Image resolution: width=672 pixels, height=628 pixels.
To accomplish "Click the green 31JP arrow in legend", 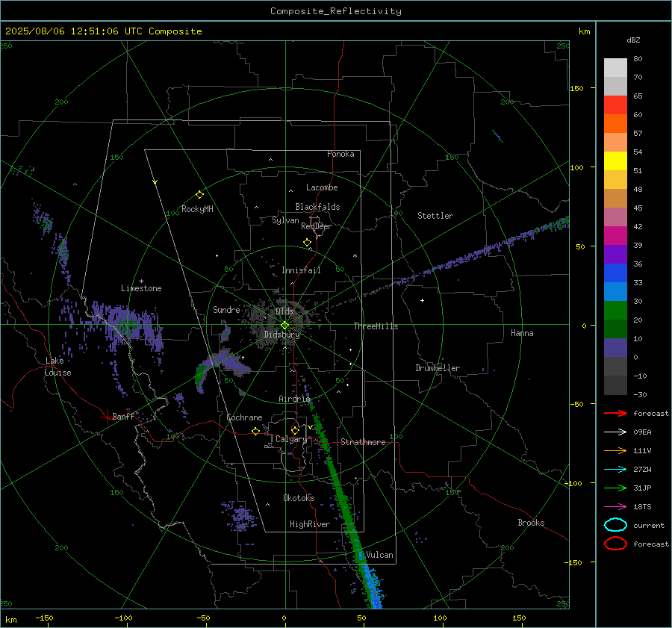I will pyautogui.click(x=615, y=488).
